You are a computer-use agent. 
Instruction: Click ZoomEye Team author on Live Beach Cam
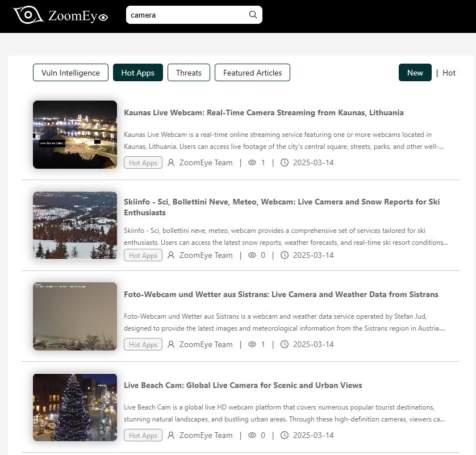[x=206, y=435]
